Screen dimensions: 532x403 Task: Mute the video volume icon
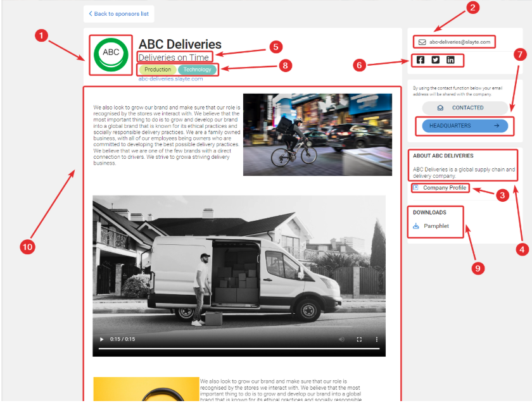coord(341,340)
